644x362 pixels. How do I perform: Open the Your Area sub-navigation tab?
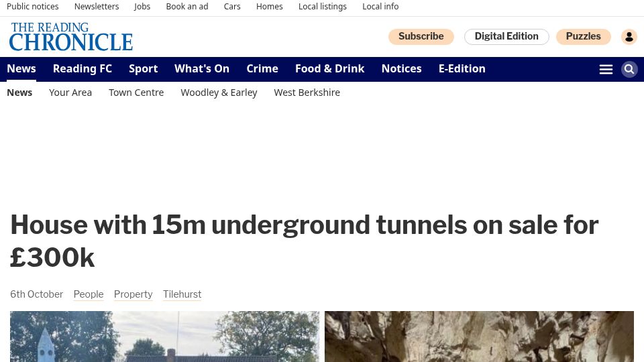coord(70,93)
